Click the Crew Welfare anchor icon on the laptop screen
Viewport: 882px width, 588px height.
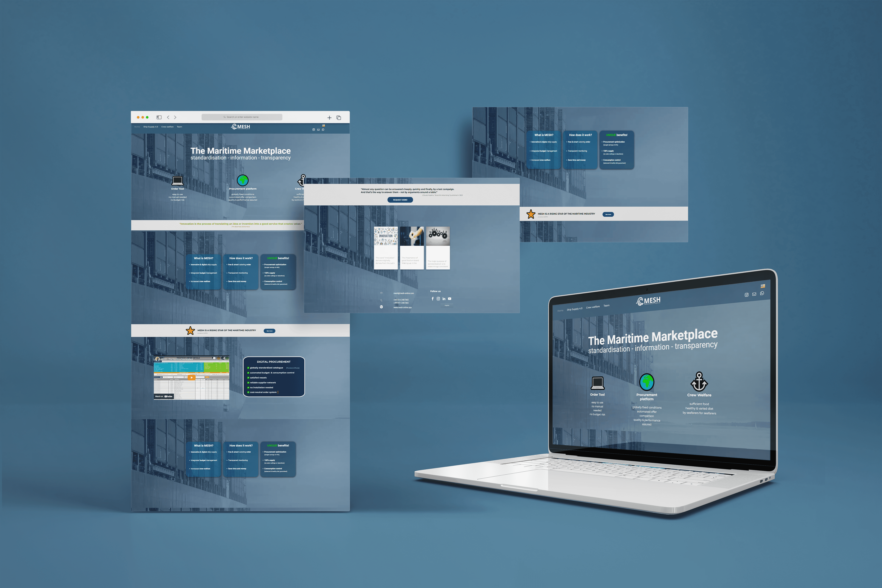click(x=699, y=382)
